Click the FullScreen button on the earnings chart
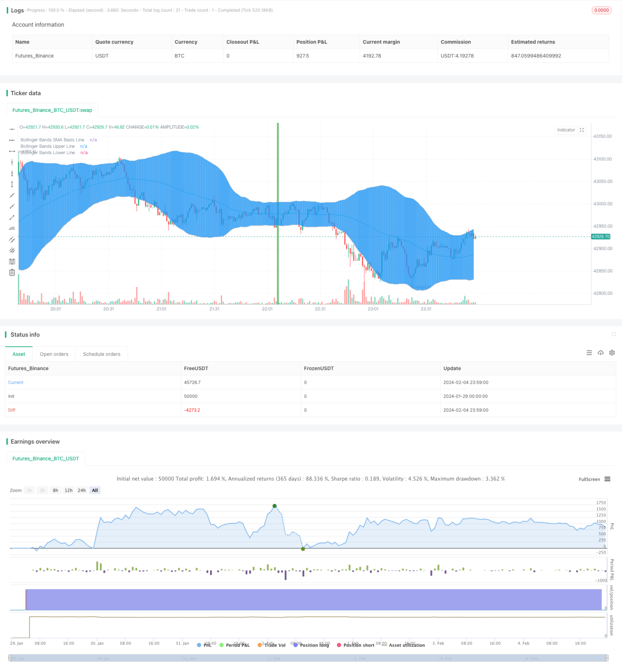 (589, 479)
